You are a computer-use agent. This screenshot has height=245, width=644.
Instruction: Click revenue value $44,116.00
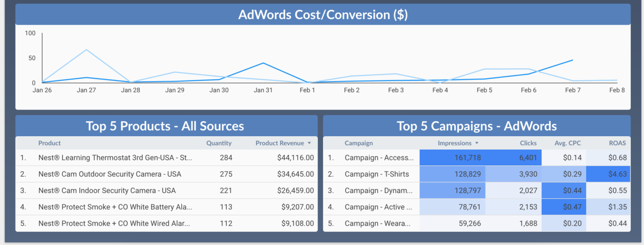coord(296,157)
